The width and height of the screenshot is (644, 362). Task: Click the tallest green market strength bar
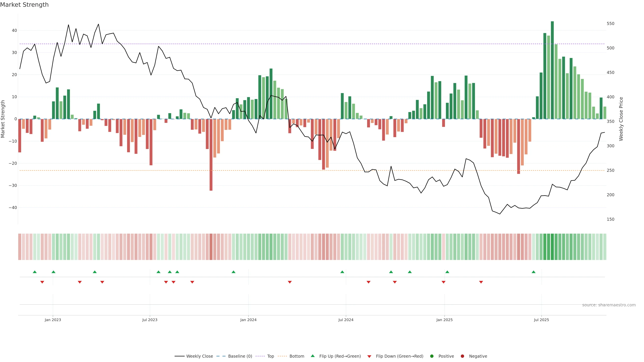point(552,70)
